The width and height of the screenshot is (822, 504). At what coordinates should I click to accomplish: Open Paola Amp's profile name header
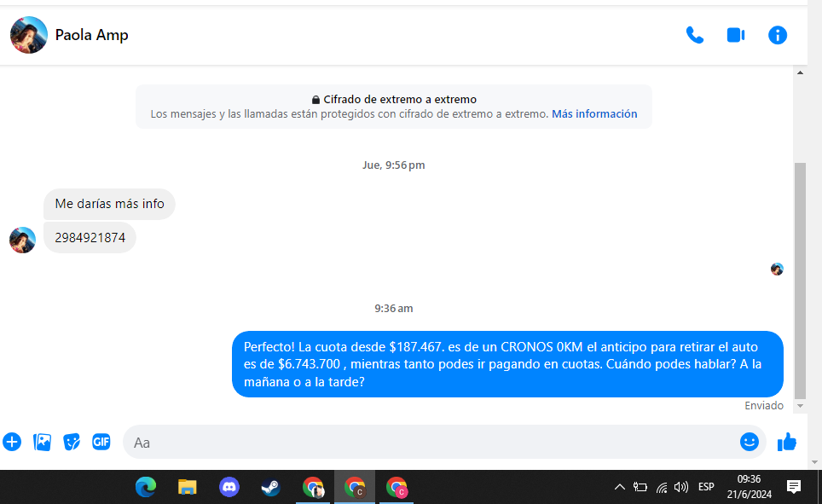pos(92,35)
